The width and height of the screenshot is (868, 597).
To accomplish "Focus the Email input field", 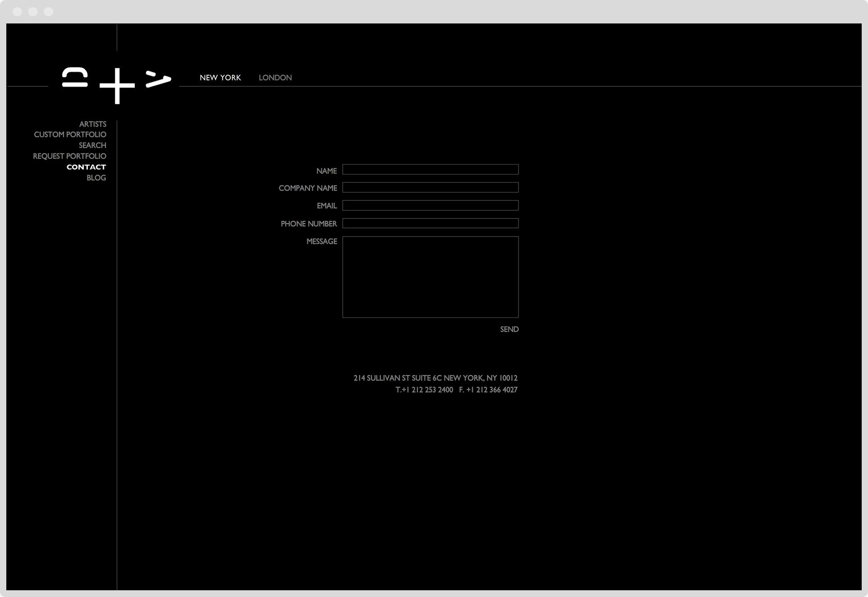I will coord(430,205).
